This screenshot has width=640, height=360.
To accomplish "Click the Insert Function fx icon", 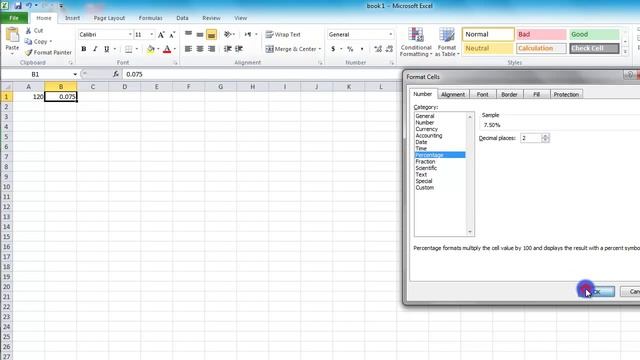I will [116, 74].
